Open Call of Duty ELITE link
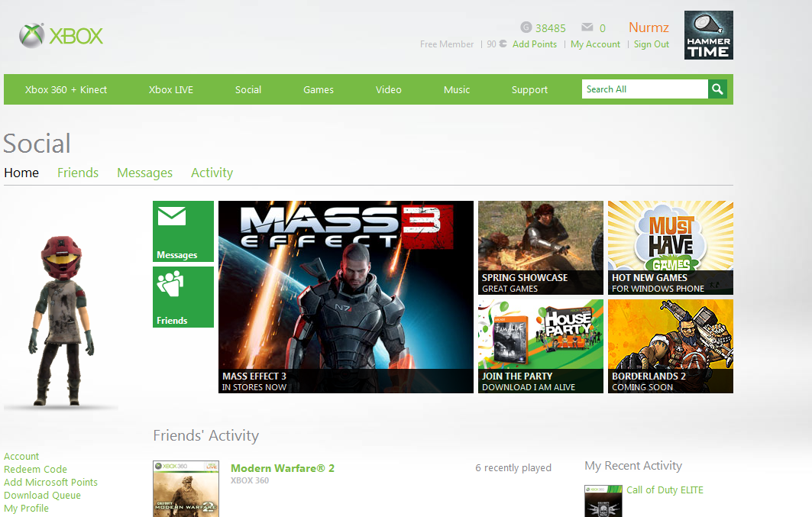Screen dimensions: 812x517 tap(665, 490)
